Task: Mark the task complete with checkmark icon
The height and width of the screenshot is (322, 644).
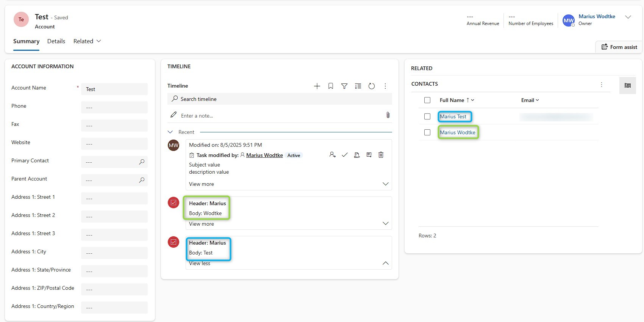Action: [x=345, y=155]
